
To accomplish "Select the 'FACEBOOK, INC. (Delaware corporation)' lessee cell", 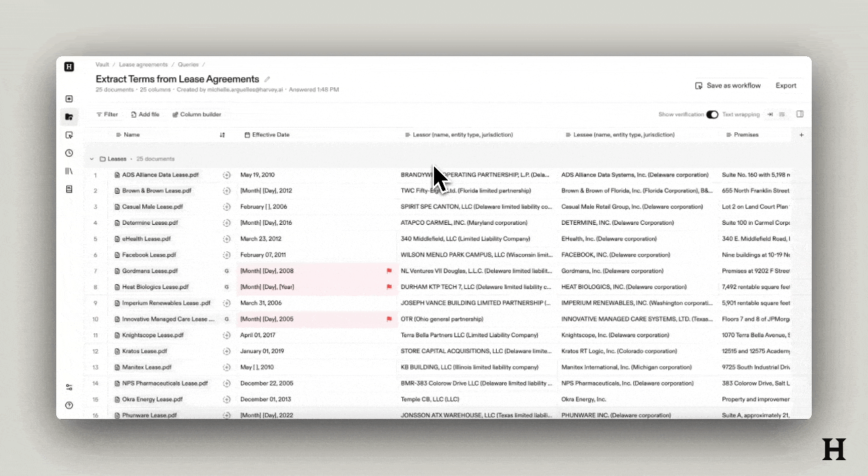I will pos(638,255).
